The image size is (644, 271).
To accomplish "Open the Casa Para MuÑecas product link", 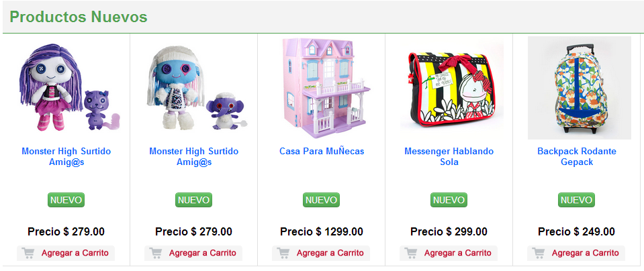I will (x=322, y=152).
